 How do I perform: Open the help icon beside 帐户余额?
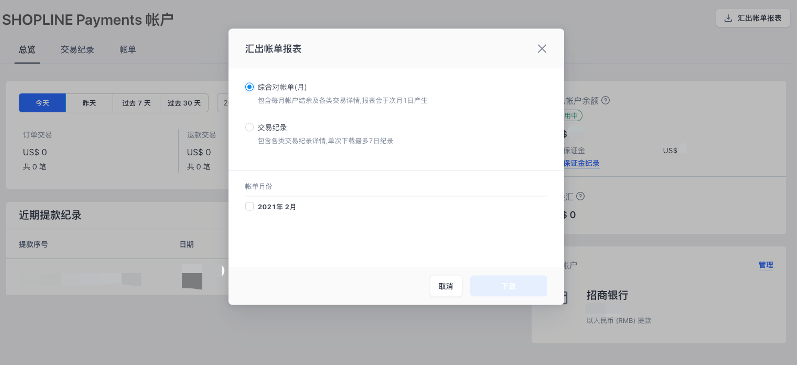[x=605, y=100]
